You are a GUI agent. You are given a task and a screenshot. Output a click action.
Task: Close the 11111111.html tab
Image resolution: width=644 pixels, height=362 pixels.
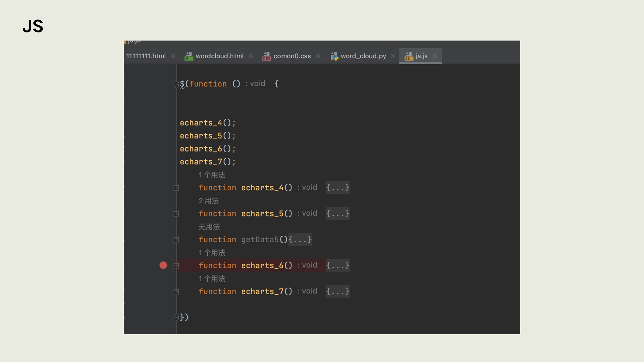[173, 56]
